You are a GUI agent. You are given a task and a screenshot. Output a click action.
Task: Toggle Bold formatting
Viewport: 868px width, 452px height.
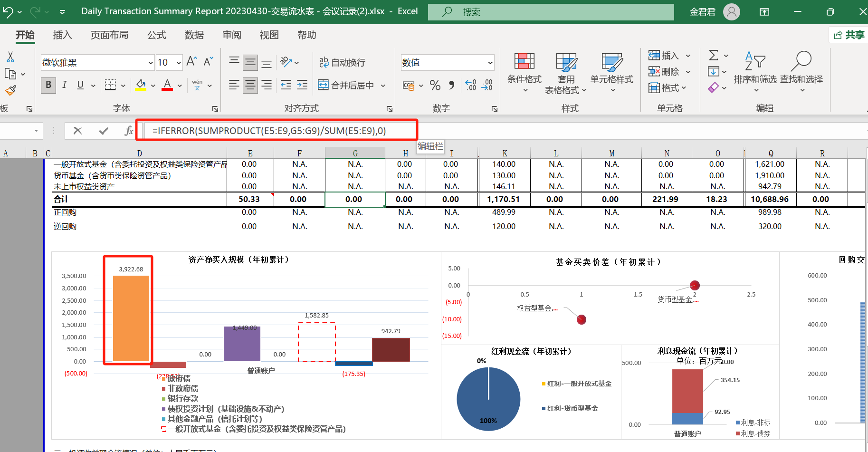click(48, 85)
